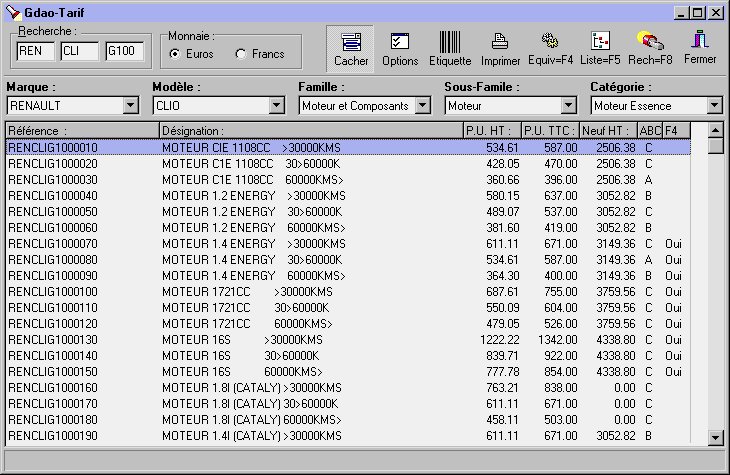The width and height of the screenshot is (730, 475).
Task: Select row RENCLIG1000040
Action: pos(348,196)
